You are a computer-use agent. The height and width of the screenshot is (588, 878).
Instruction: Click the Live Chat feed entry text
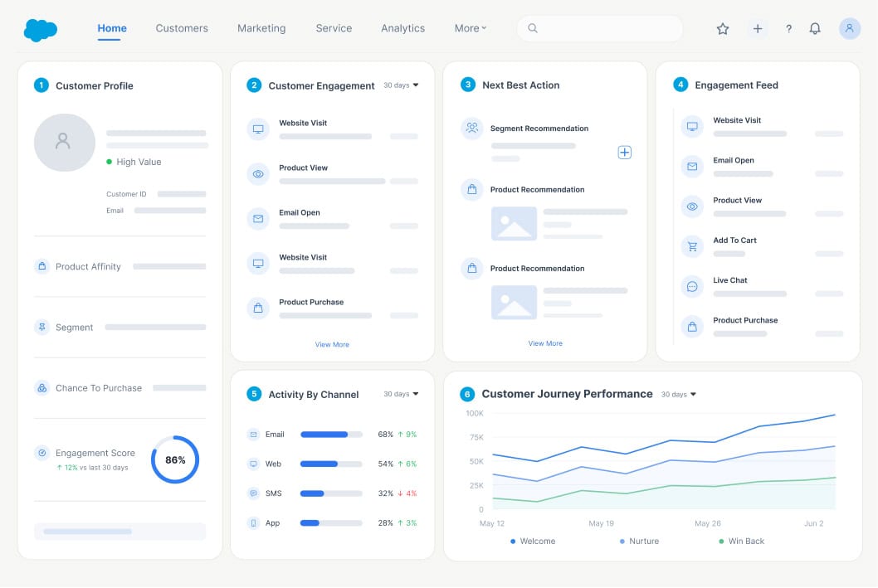tap(730, 280)
